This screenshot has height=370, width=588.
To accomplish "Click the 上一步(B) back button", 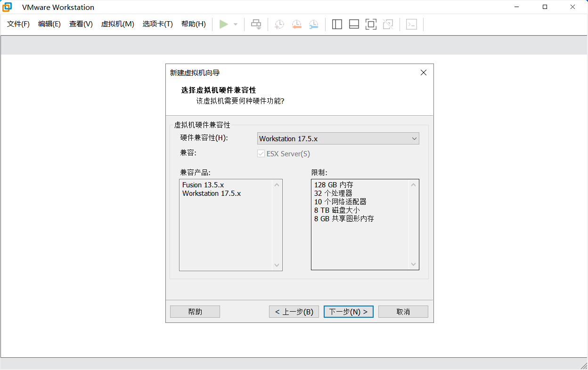I will [294, 312].
